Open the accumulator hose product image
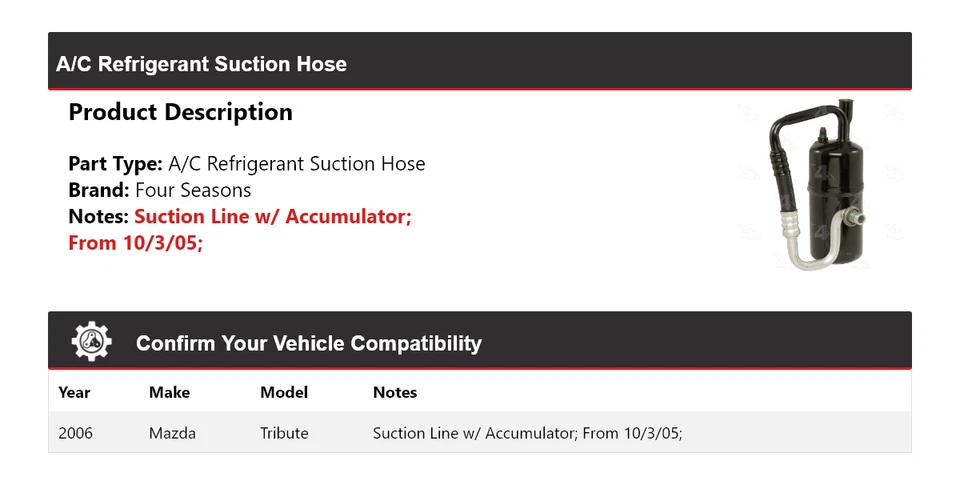This screenshot has width=960, height=485. pos(816,185)
